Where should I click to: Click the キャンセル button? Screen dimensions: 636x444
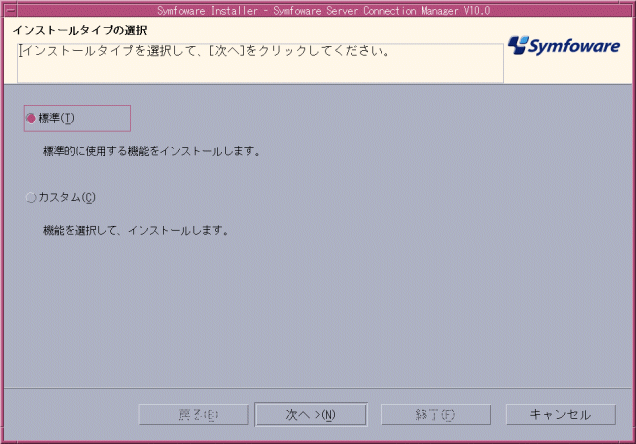click(x=560, y=414)
